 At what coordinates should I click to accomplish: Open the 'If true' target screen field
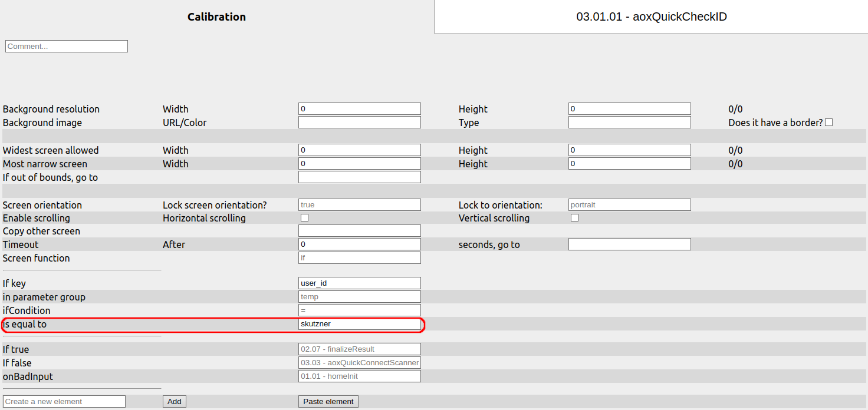point(359,349)
